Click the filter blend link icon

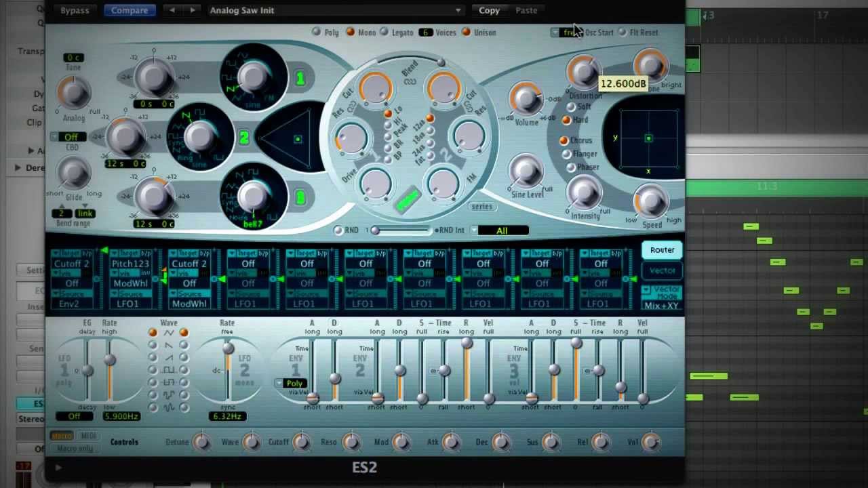(410, 82)
